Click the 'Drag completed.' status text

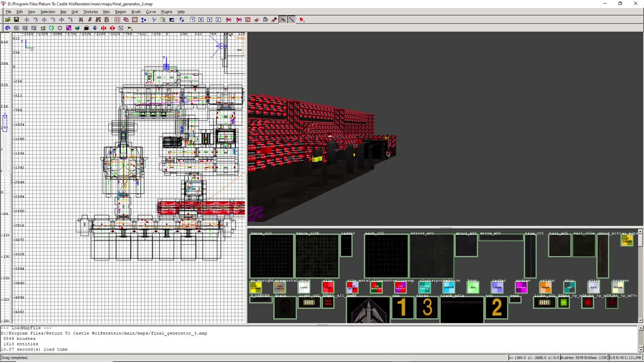[x=15, y=357]
